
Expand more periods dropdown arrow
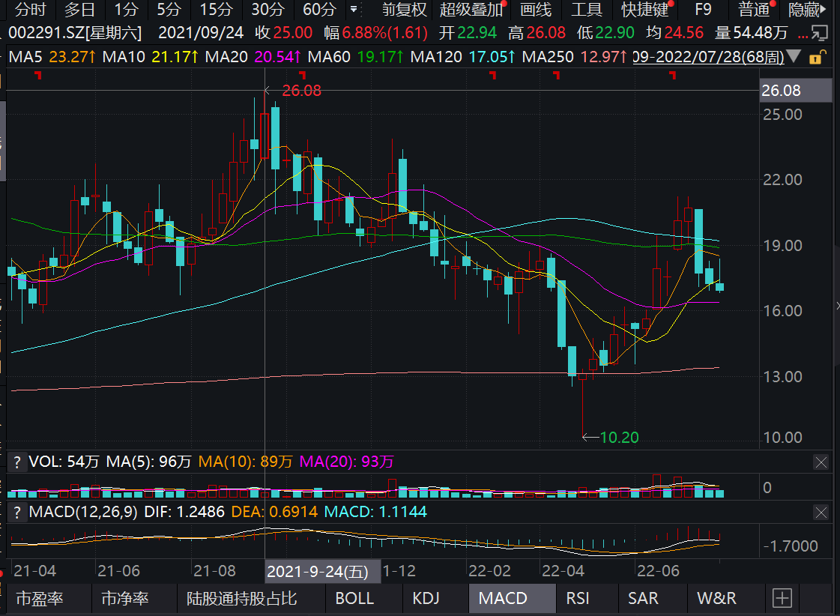point(354,9)
